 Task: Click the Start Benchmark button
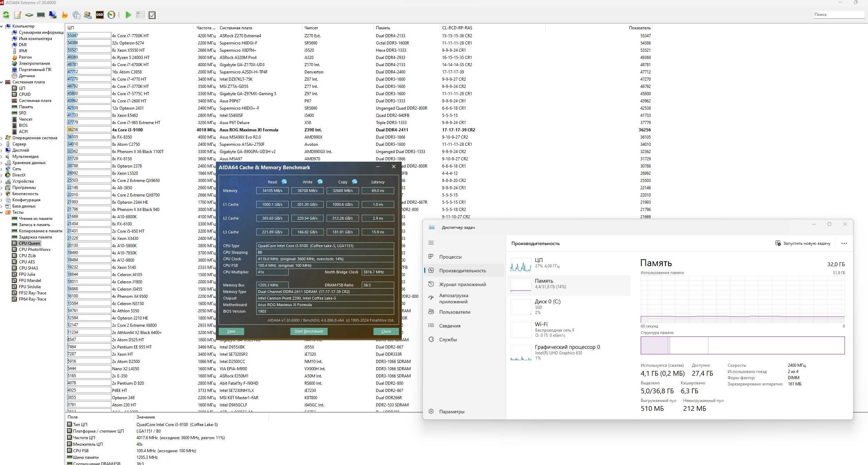[309, 331]
